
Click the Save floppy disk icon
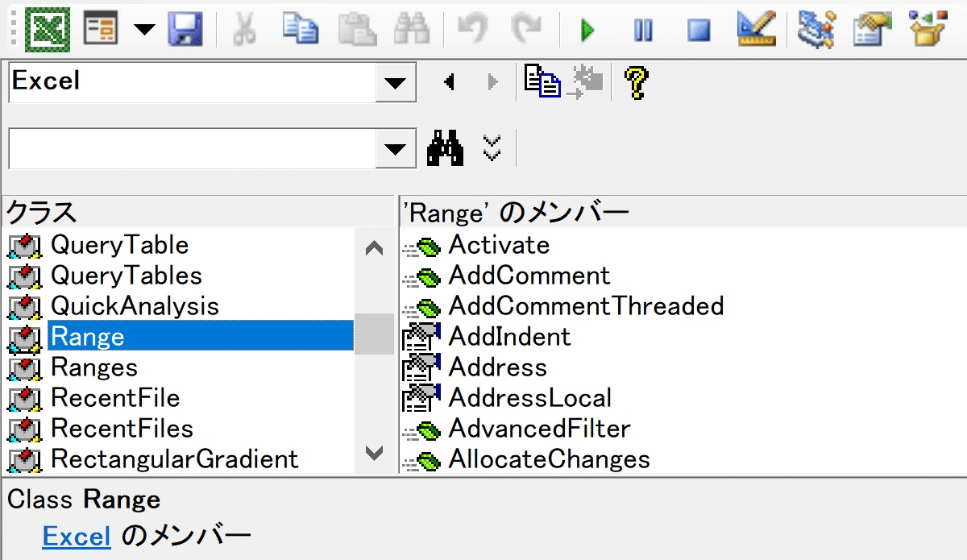[x=185, y=30]
